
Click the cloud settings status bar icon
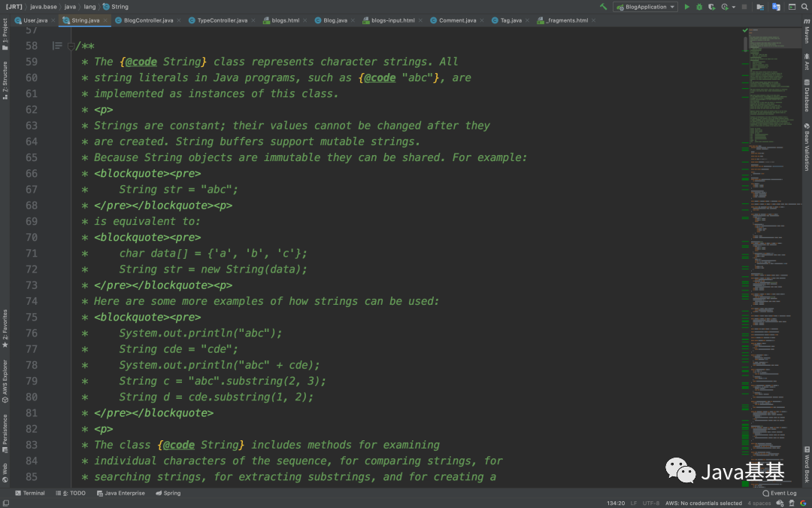click(780, 503)
